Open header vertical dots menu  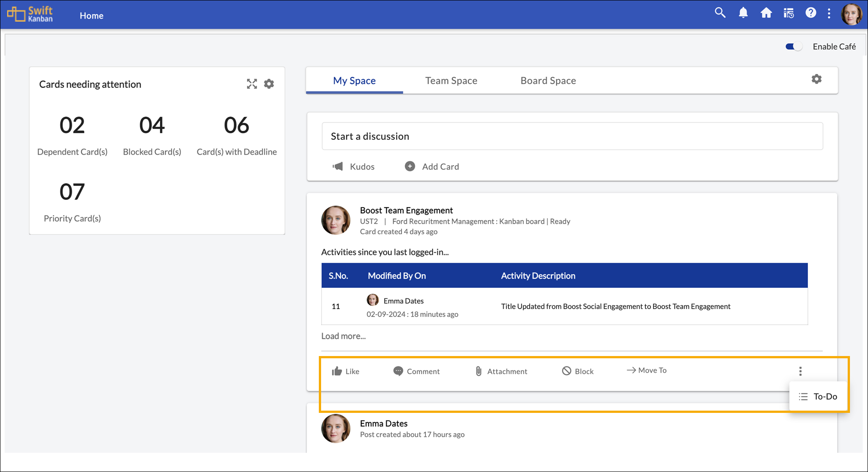[829, 14]
